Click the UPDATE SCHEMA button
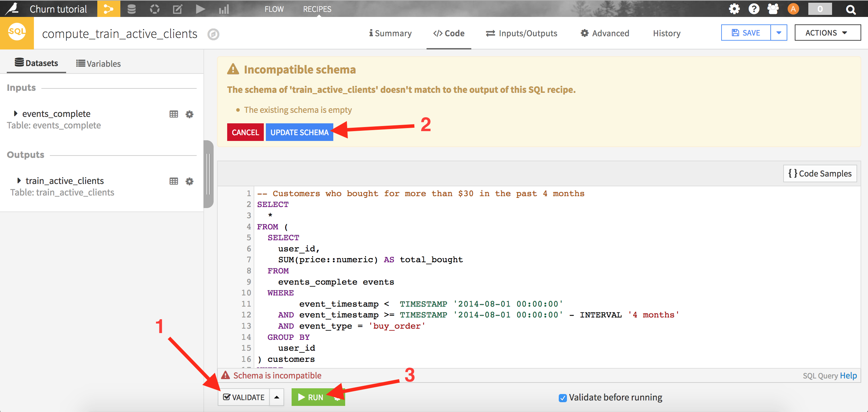This screenshot has height=412, width=868. pos(299,132)
